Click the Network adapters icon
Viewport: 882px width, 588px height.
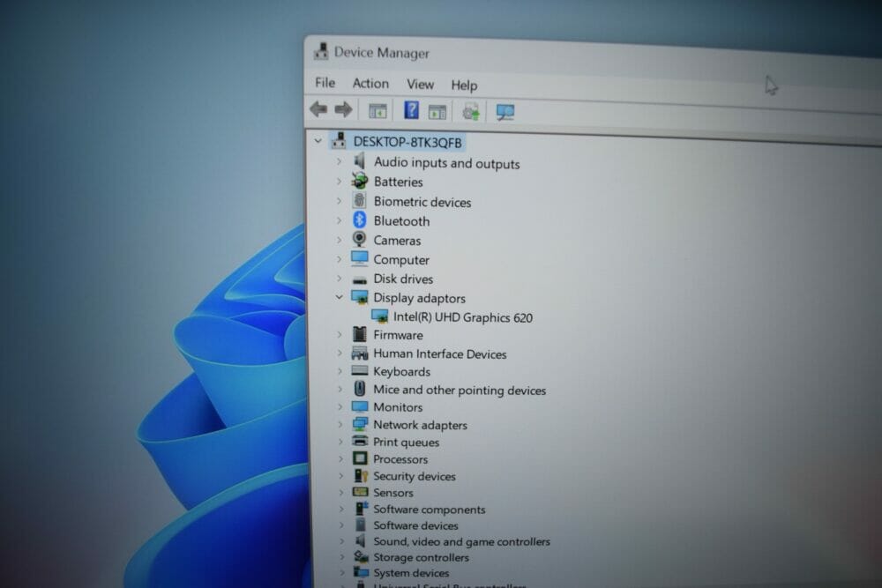point(360,424)
